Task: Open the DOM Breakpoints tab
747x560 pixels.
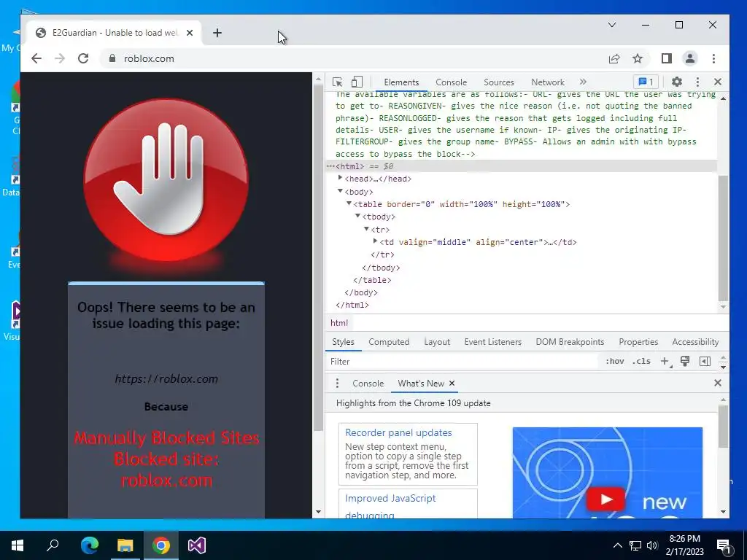Action: (x=570, y=342)
